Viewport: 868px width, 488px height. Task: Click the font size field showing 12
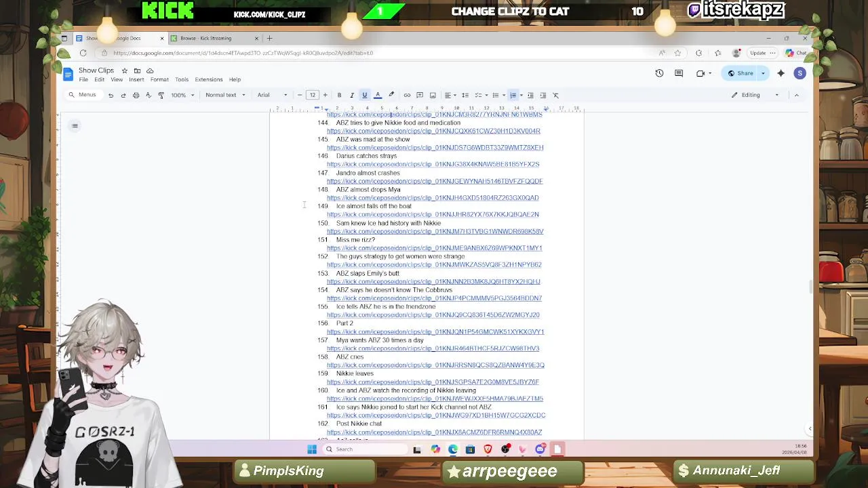click(312, 95)
